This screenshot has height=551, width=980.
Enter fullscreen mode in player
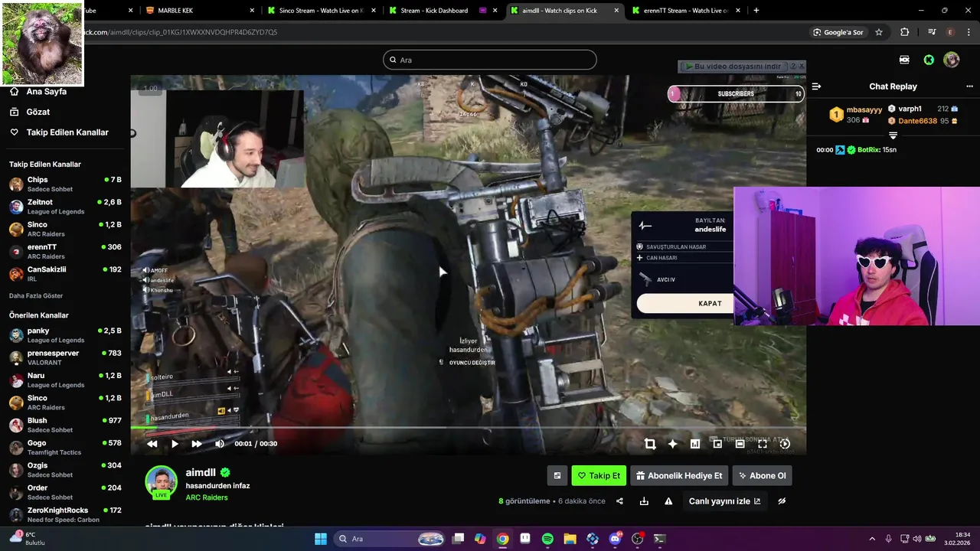click(x=763, y=444)
